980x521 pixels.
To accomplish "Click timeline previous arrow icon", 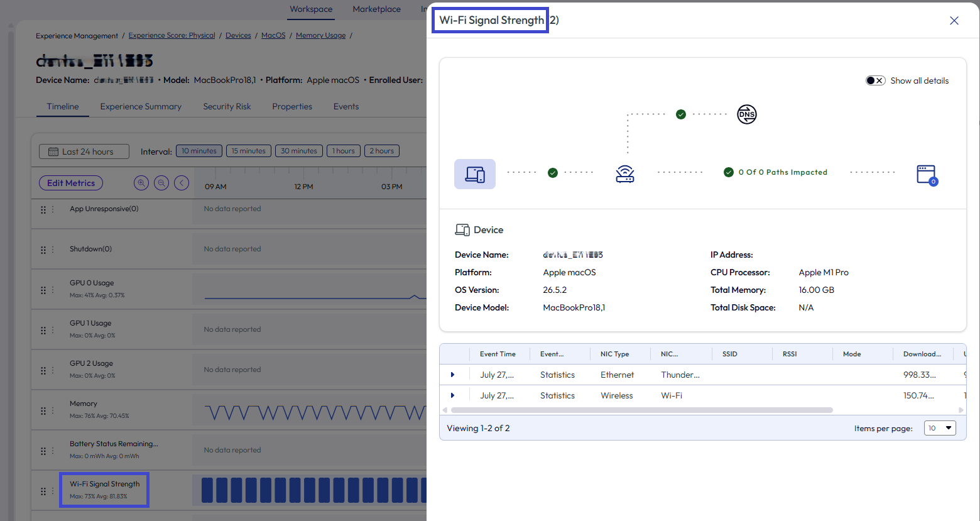I will 182,183.
